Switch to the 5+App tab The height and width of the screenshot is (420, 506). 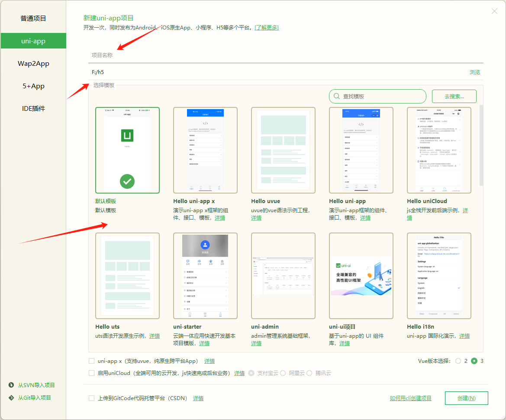[x=33, y=86]
